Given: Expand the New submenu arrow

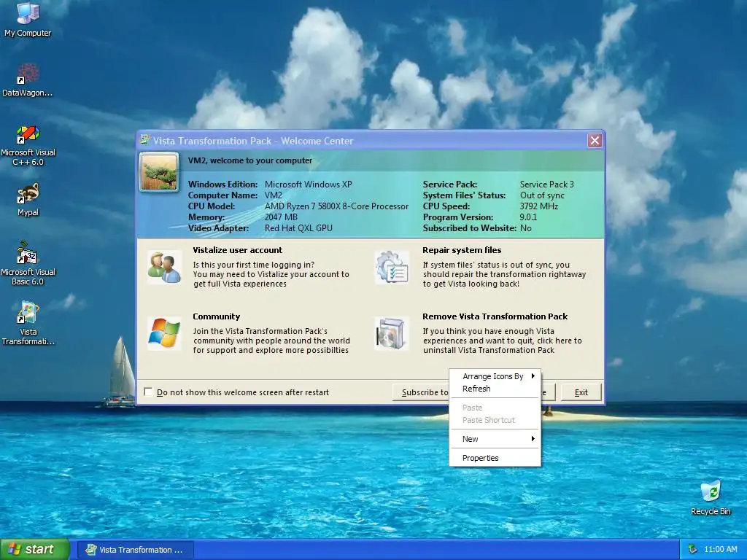Looking at the screenshot, I should (x=533, y=438).
